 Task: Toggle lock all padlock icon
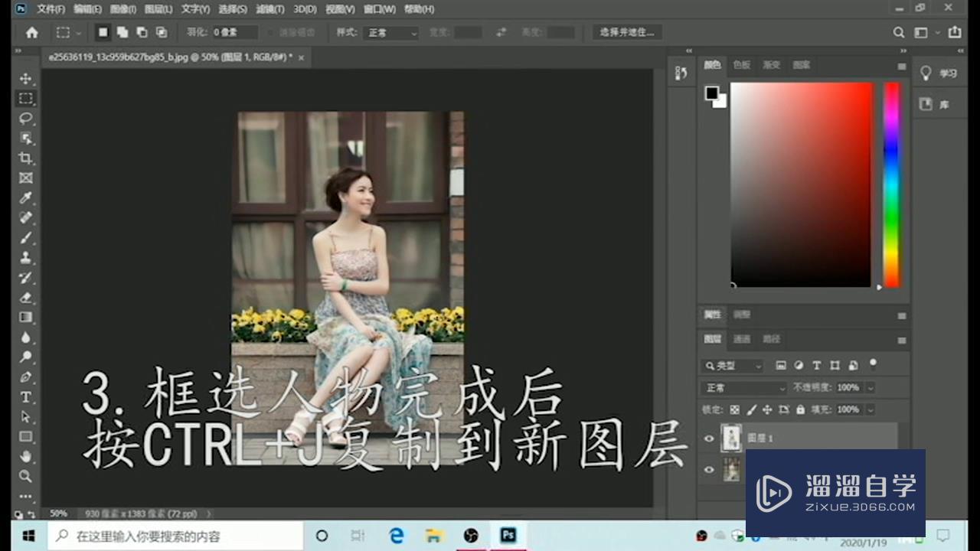tap(800, 410)
